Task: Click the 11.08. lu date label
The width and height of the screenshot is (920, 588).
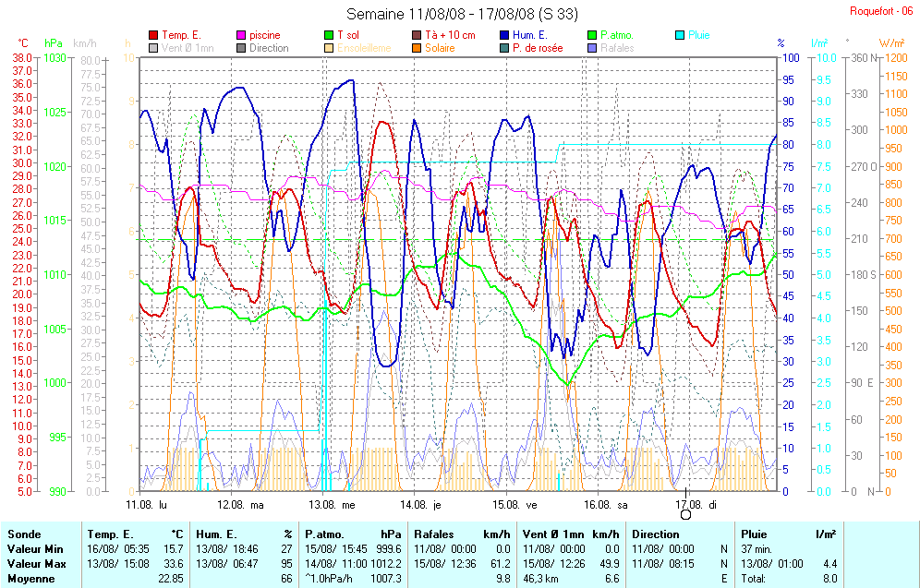Action: (x=147, y=505)
